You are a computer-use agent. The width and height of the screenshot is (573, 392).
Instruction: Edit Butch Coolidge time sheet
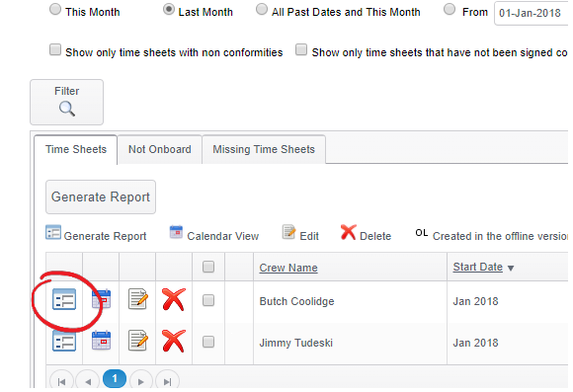click(x=137, y=299)
